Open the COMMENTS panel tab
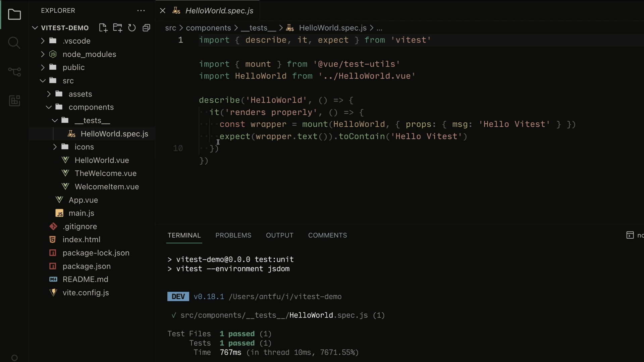The height and width of the screenshot is (362, 644). 327,235
